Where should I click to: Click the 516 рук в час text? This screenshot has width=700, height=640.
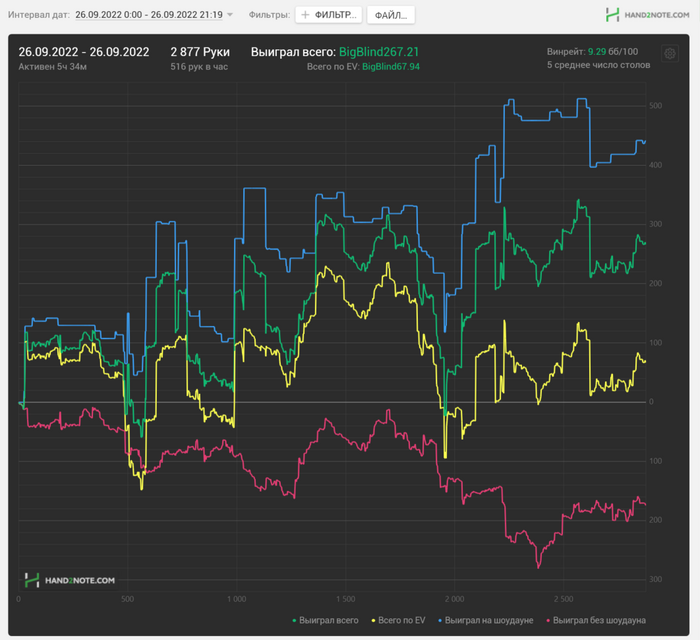coord(199,67)
